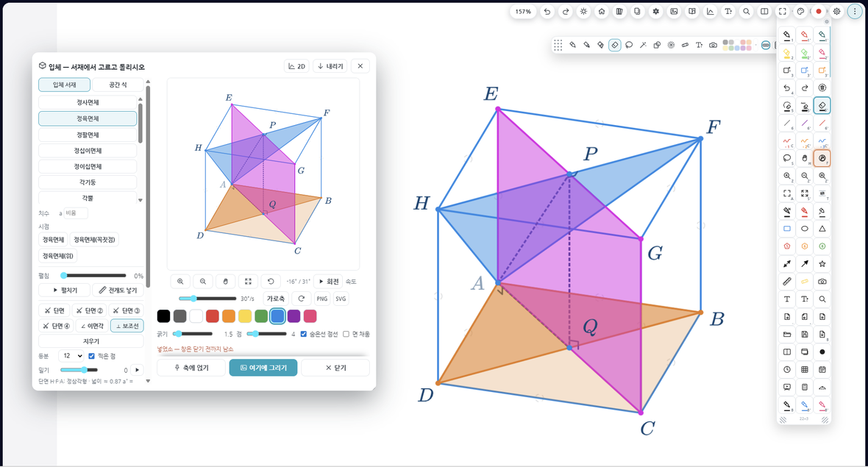Toggle the 보조선 auxiliary line button
The image size is (868, 467).
(127, 326)
